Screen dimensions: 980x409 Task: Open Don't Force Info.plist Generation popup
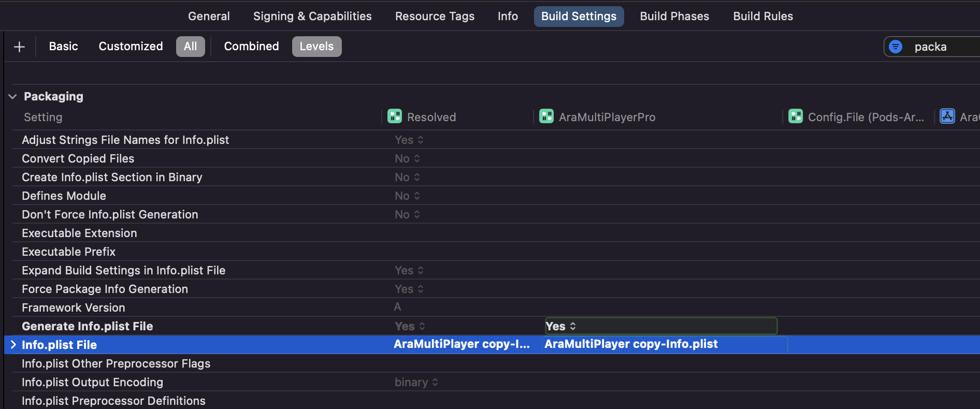click(407, 214)
